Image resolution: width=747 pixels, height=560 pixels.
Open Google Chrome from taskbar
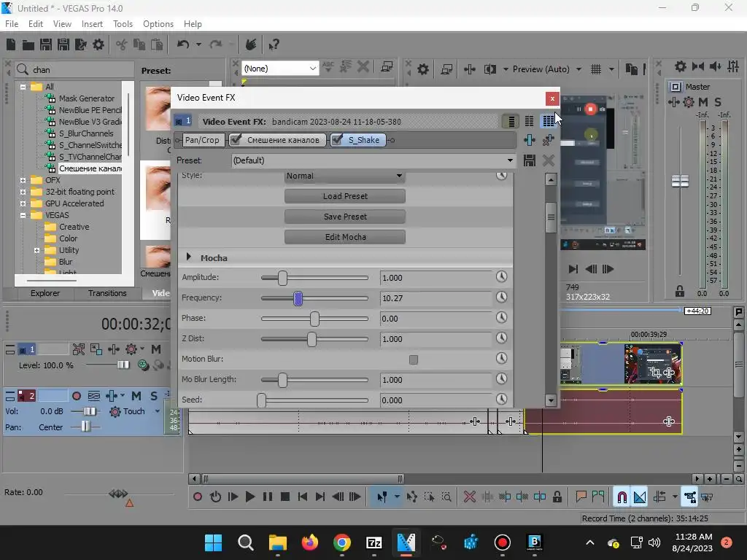tap(341, 542)
